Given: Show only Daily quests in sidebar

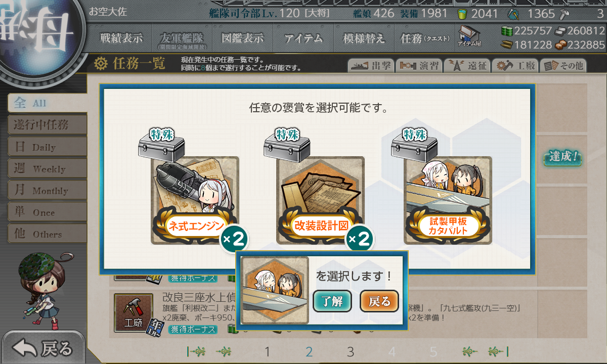Looking at the screenshot, I should (x=47, y=147).
